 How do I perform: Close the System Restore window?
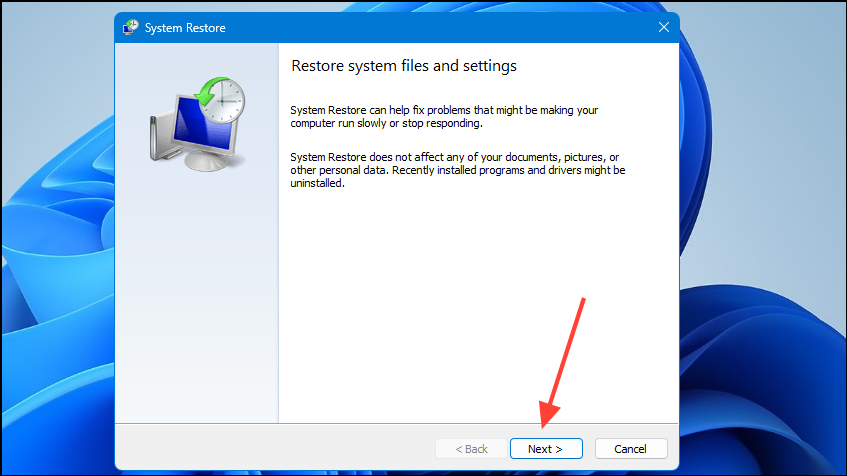(664, 27)
